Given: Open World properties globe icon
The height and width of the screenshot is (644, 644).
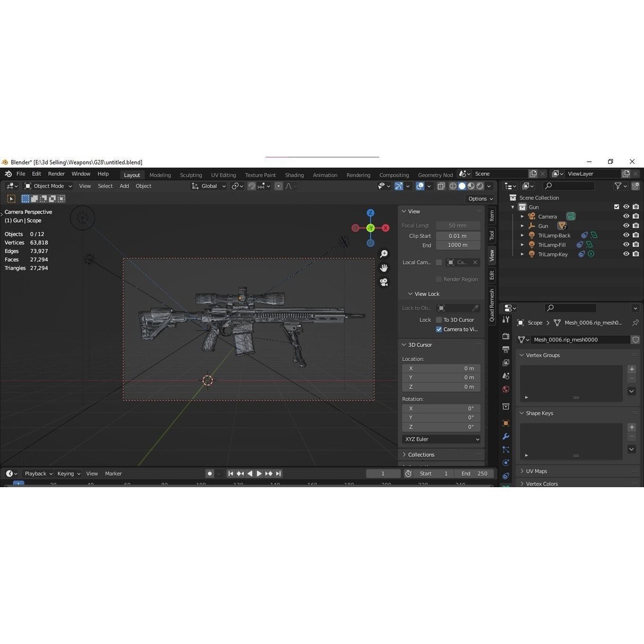Looking at the screenshot, I should point(506,389).
